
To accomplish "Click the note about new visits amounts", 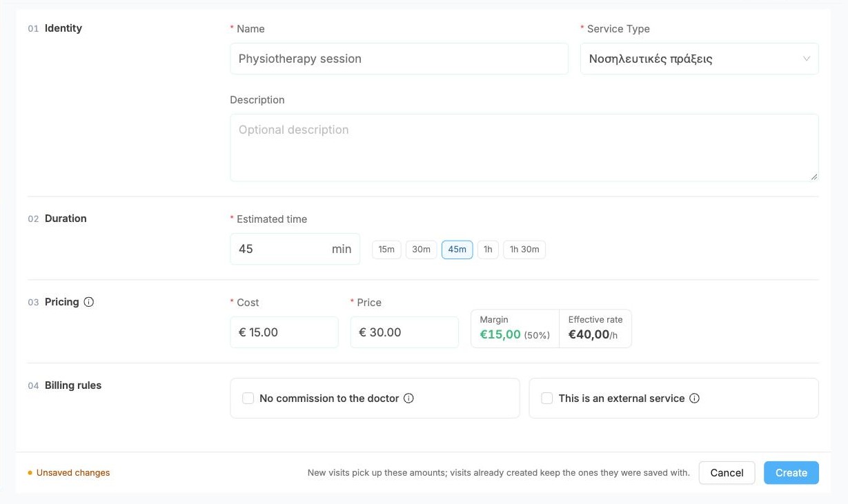I will 498,473.
